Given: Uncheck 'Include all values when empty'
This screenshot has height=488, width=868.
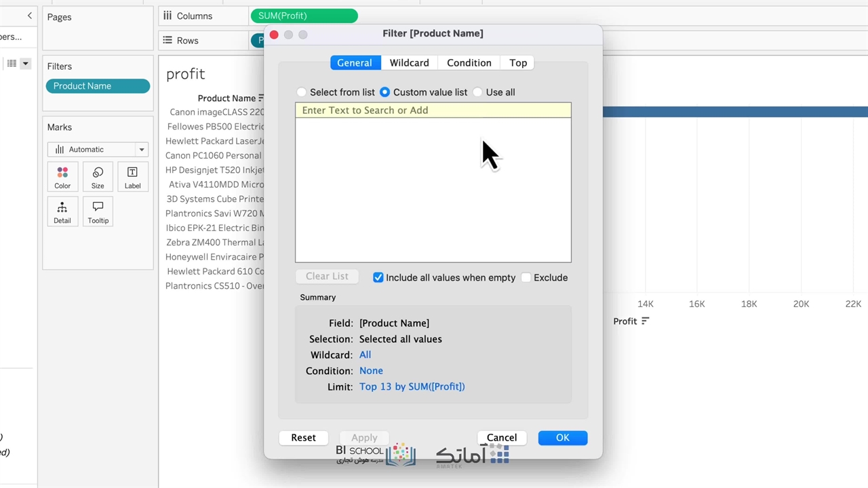Looking at the screenshot, I should (378, 278).
